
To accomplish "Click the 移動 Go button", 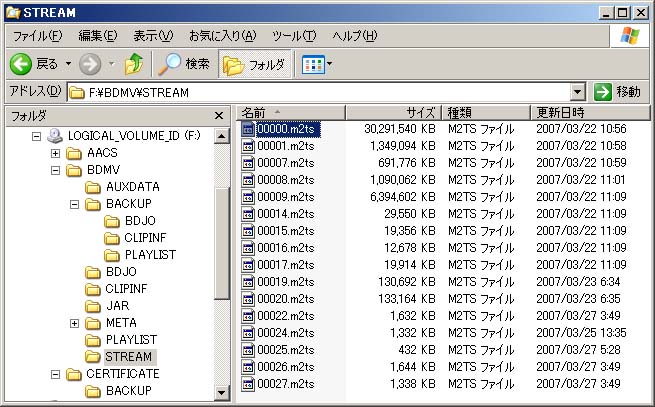I will tap(618, 92).
